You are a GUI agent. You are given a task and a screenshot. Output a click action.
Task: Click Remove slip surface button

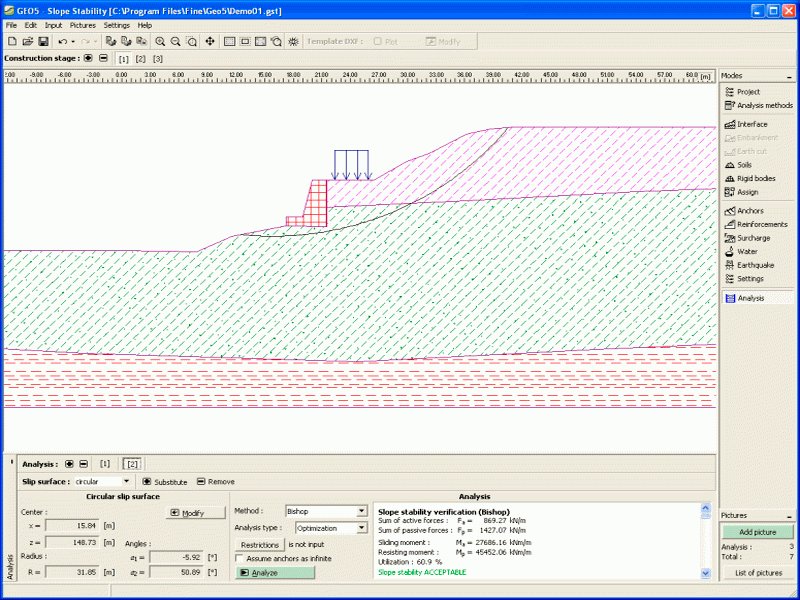216,482
